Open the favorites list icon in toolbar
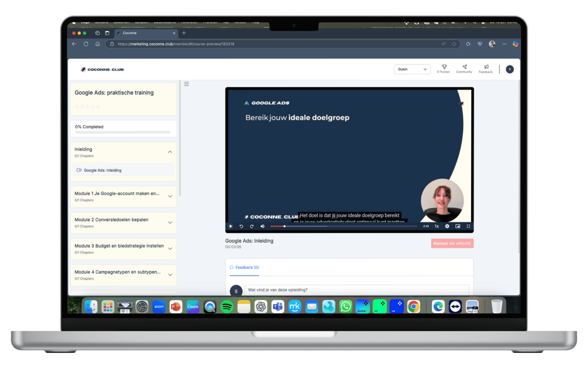Screen dimensions: 588x368 (x=468, y=44)
